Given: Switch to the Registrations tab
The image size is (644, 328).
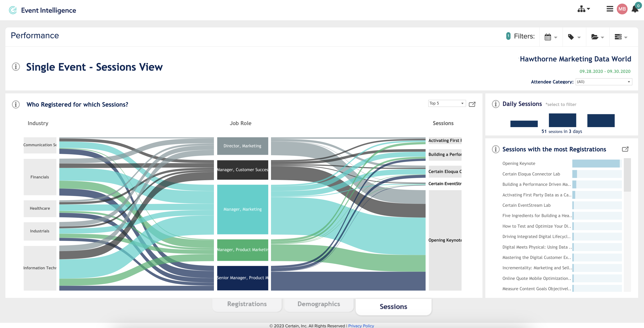Looking at the screenshot, I should (247, 304).
